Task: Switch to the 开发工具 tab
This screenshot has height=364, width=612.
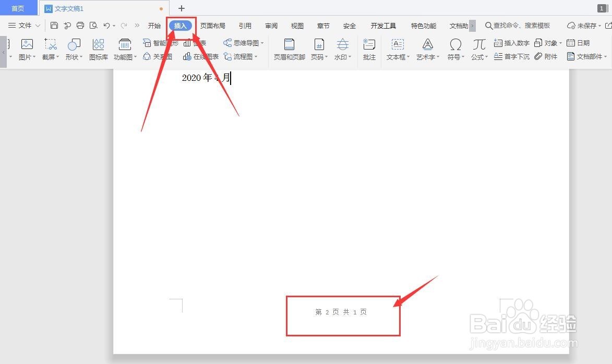Action: (x=383, y=26)
